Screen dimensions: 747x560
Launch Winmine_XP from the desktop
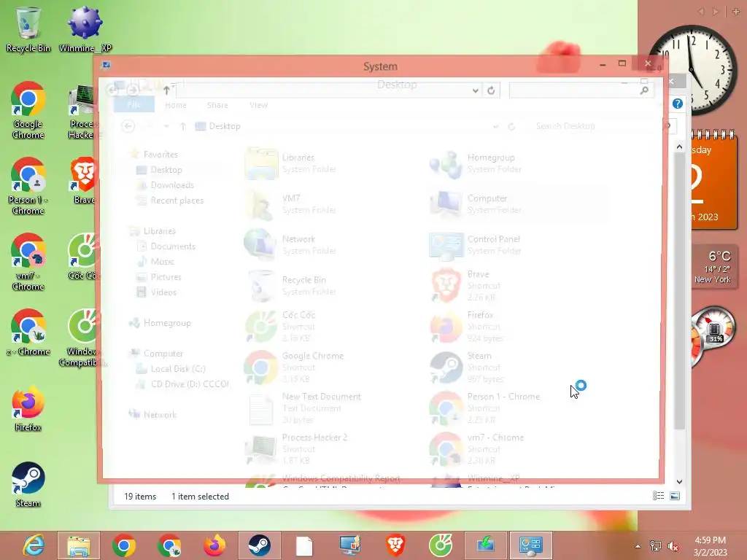click(85, 29)
